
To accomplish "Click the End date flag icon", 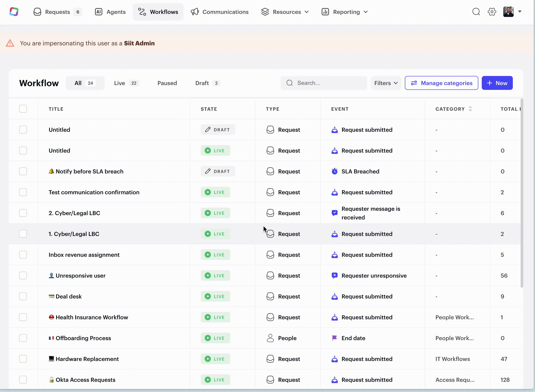I will 334,338.
